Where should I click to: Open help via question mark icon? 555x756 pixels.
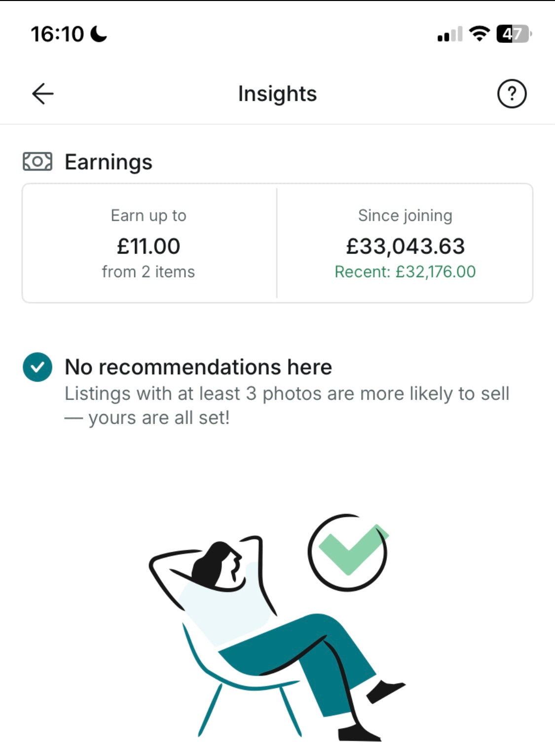pyautogui.click(x=512, y=94)
